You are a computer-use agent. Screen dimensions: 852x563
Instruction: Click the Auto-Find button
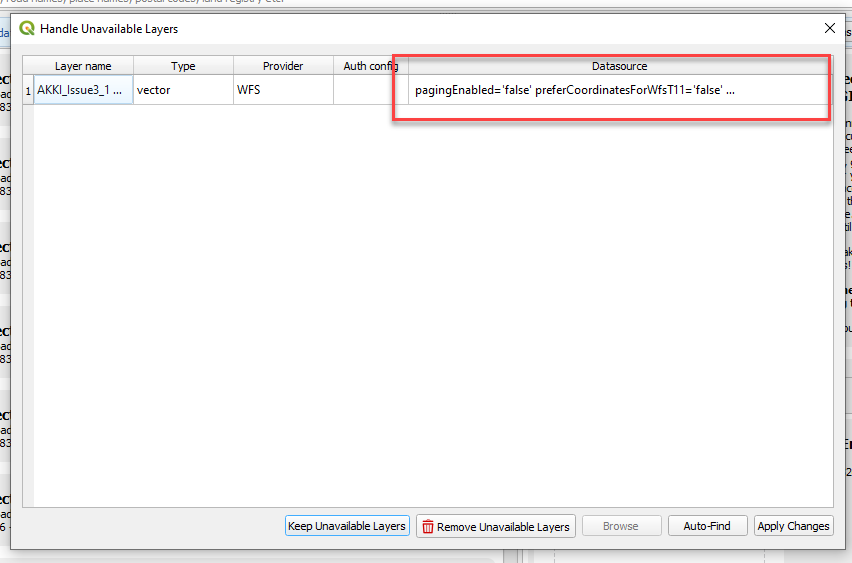[x=707, y=526]
